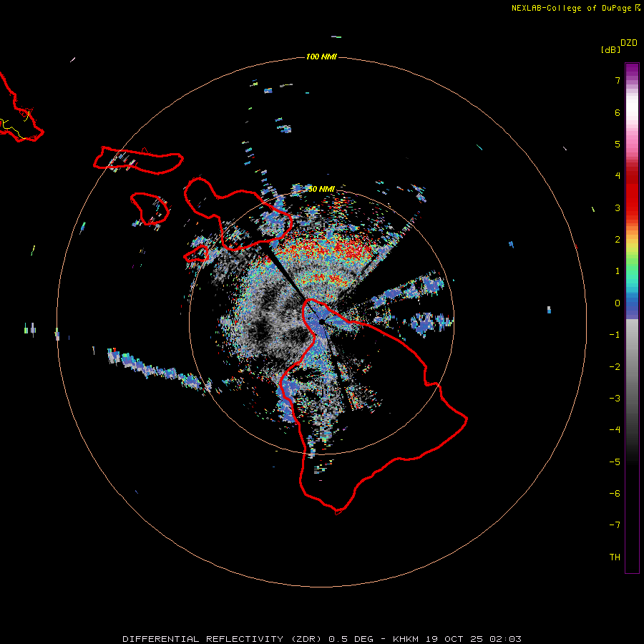Click the gray -2 dB region of color bar
This screenshot has width=644, height=644.
[632, 367]
